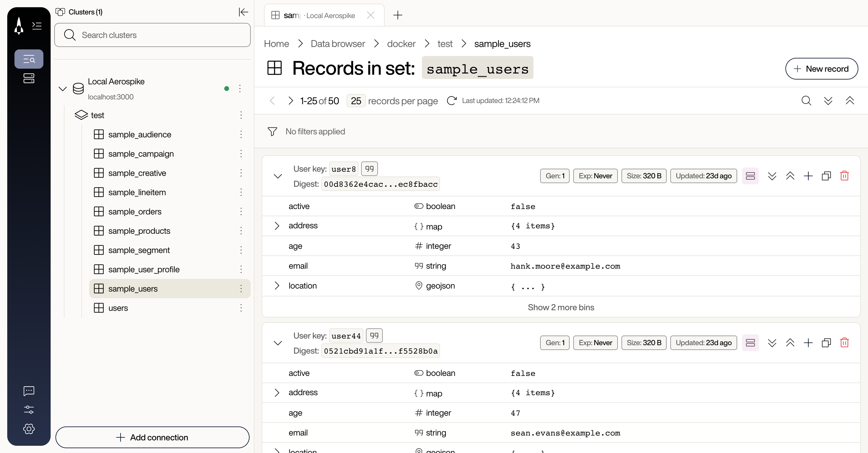
Task: Open sample_user_profile set
Action: pos(144,270)
